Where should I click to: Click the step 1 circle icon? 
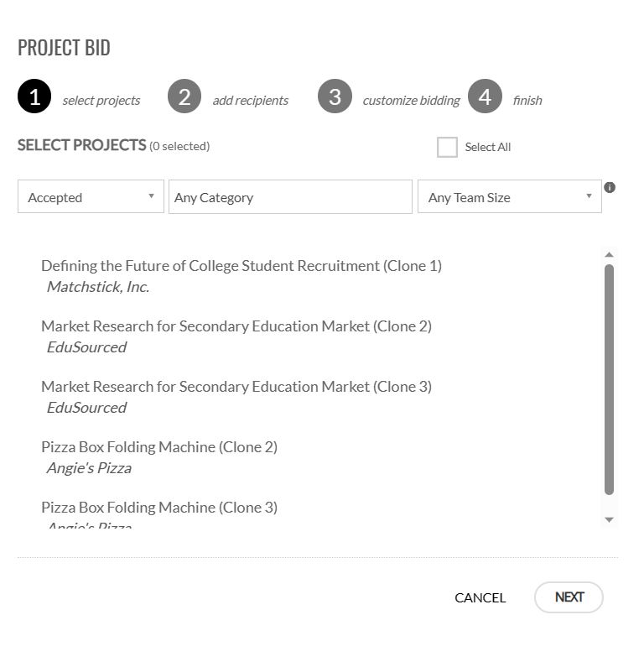[x=34, y=96]
